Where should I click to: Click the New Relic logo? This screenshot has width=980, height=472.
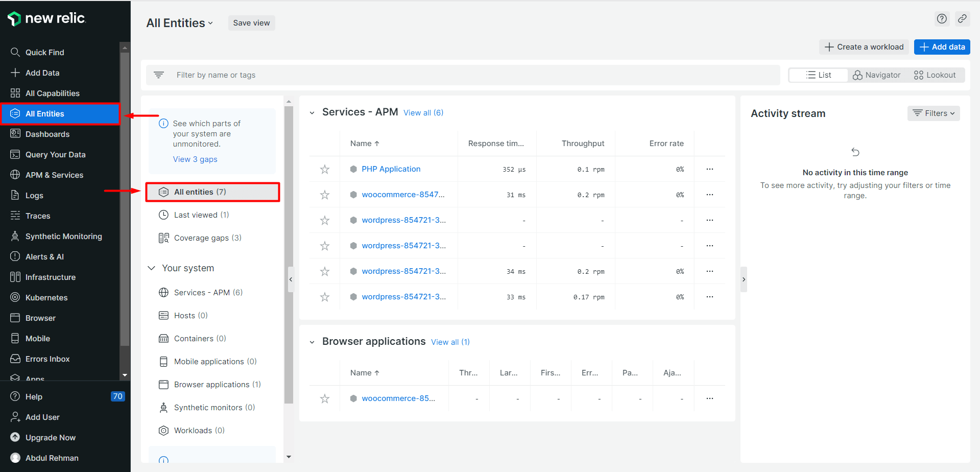[x=47, y=18]
